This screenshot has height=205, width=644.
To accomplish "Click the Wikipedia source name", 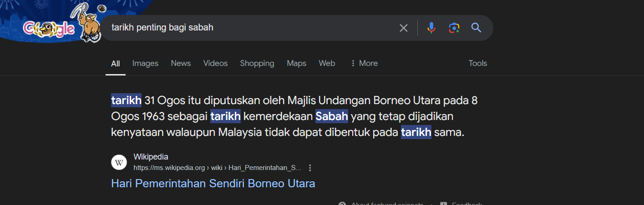I will (151, 157).
